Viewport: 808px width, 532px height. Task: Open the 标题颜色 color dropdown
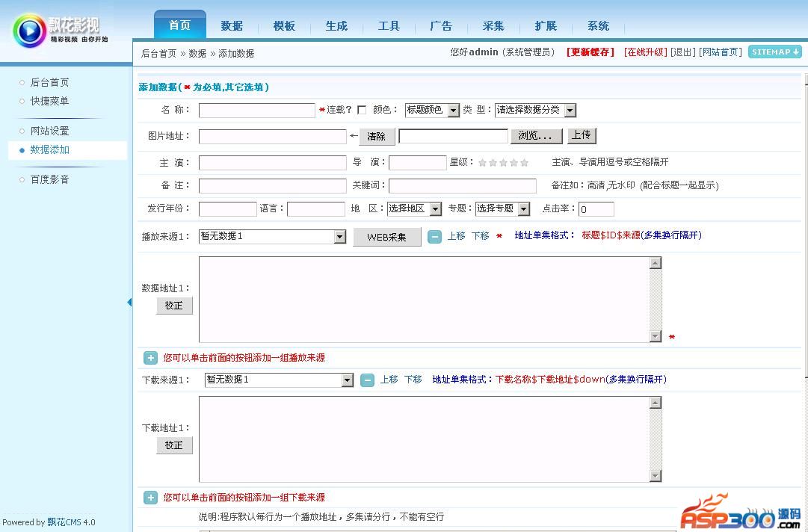(431, 111)
